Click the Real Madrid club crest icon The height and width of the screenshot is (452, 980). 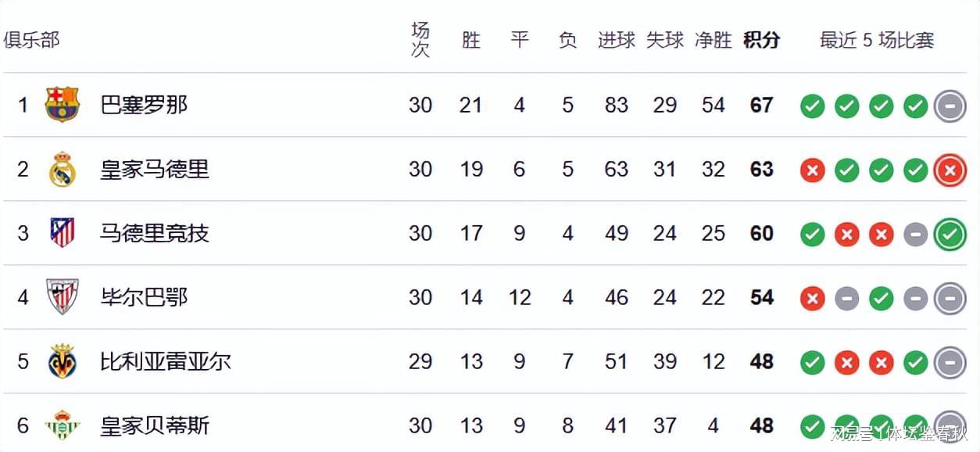coord(63,169)
